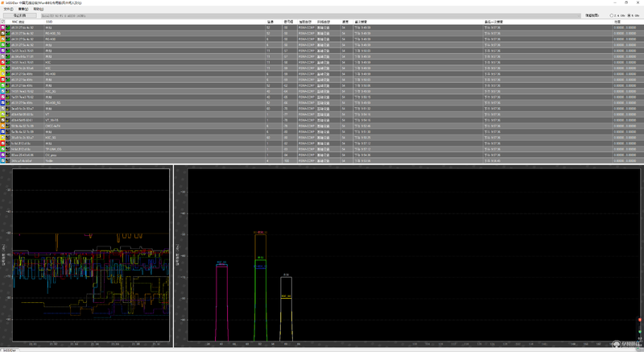Toggle checkbox of HOC_5G row on channel 40
Screen dimensions: 644x352
click(x=3, y=91)
